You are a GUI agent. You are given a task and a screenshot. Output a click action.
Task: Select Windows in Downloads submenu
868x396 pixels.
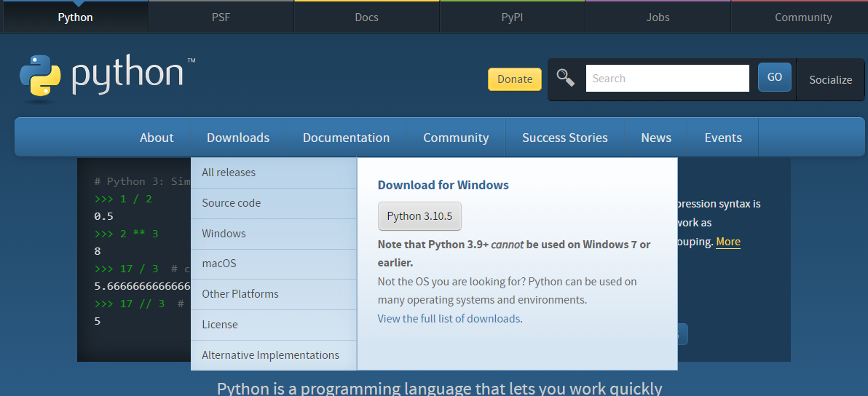pos(274,234)
